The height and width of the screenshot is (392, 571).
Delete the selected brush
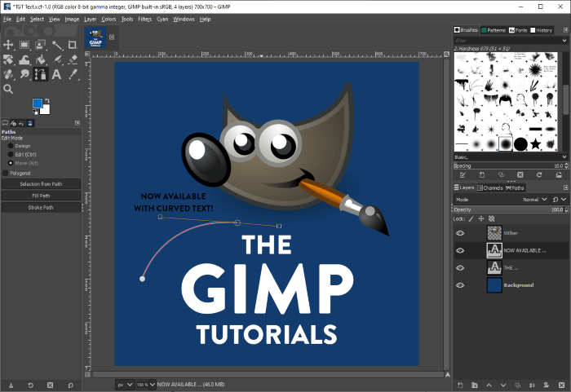tap(520, 175)
